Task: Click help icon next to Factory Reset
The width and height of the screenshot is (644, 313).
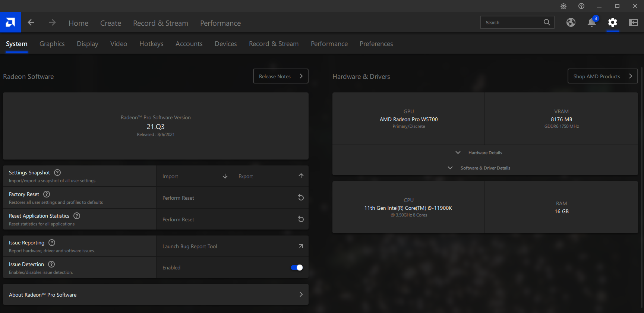Action: pos(47,194)
